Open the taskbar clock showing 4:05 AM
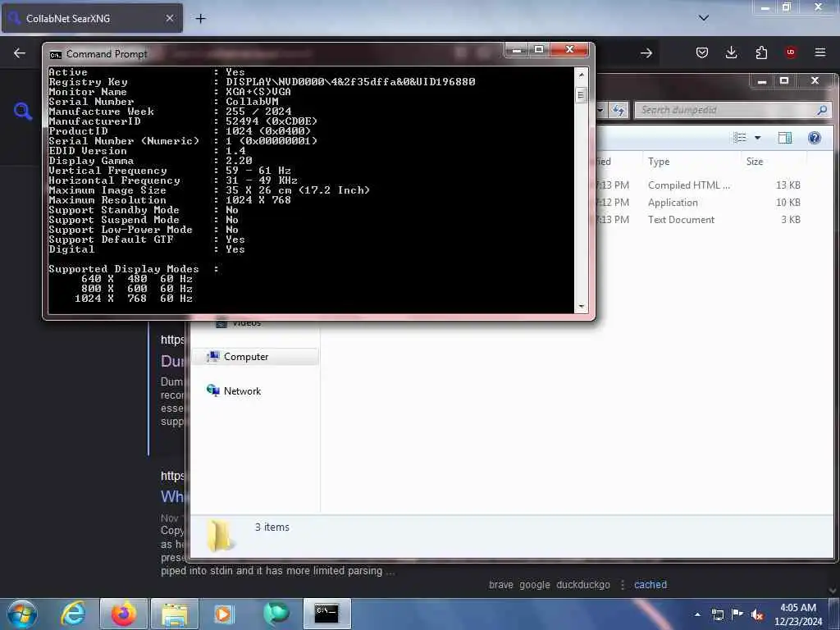 [797, 614]
